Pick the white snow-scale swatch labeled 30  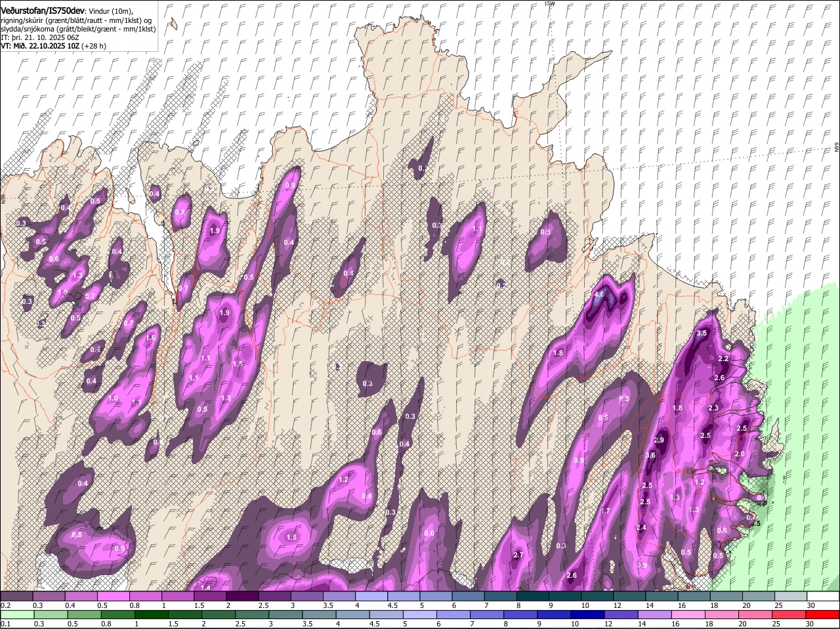click(823, 596)
